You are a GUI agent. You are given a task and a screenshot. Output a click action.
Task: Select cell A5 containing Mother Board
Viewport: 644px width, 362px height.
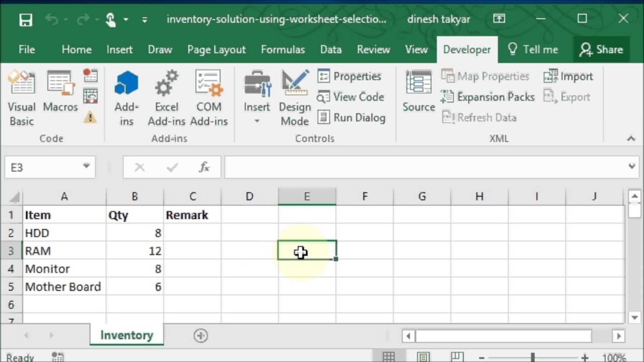click(x=63, y=287)
